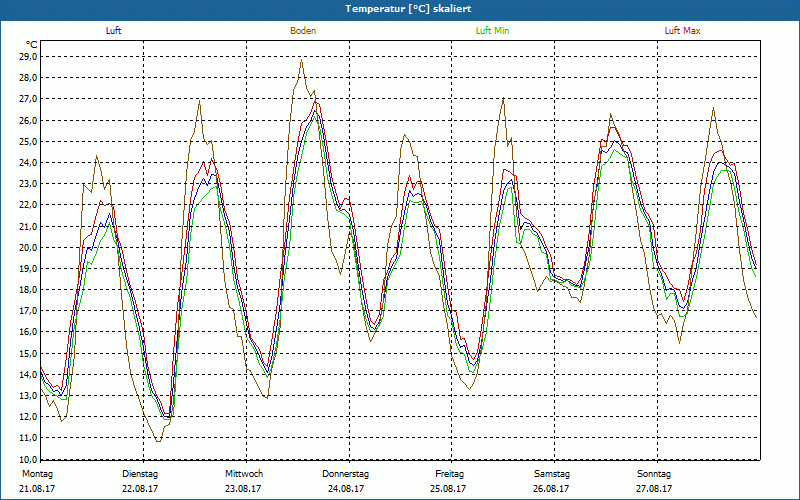Viewport: 800px width, 500px height.
Task: Click the '19,0' y-axis value
Action: [x=28, y=269]
